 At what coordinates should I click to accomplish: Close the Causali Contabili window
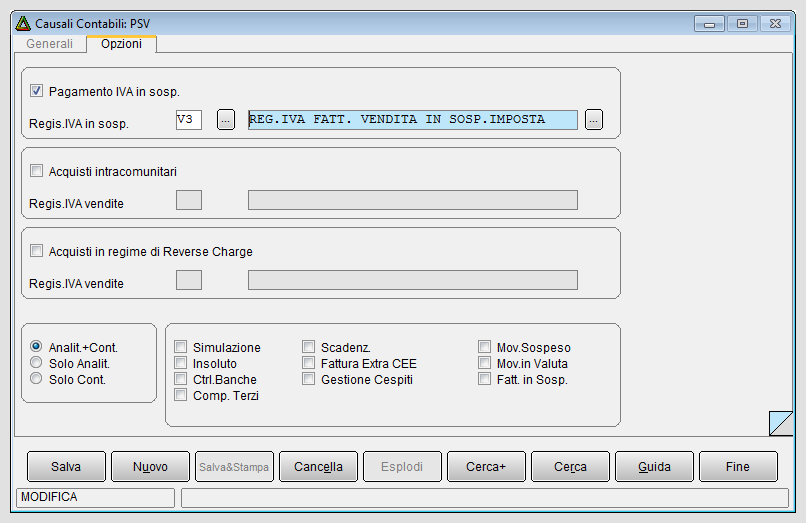tap(775, 24)
